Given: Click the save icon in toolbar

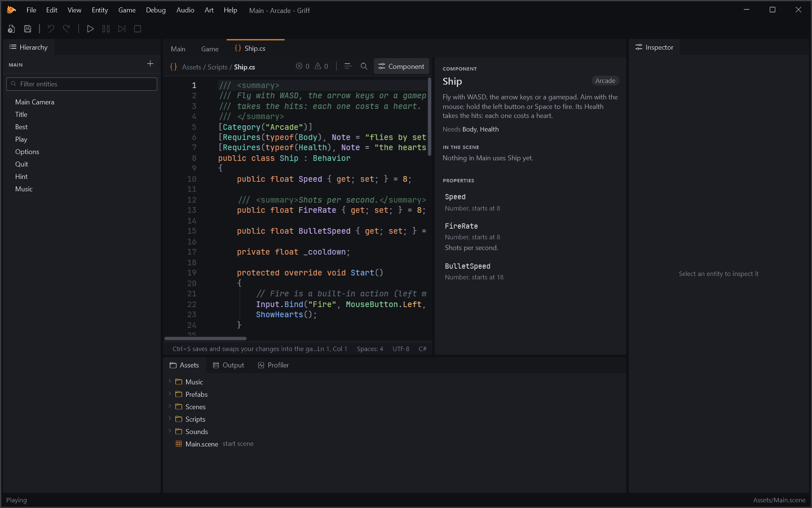Looking at the screenshot, I should coord(27,29).
